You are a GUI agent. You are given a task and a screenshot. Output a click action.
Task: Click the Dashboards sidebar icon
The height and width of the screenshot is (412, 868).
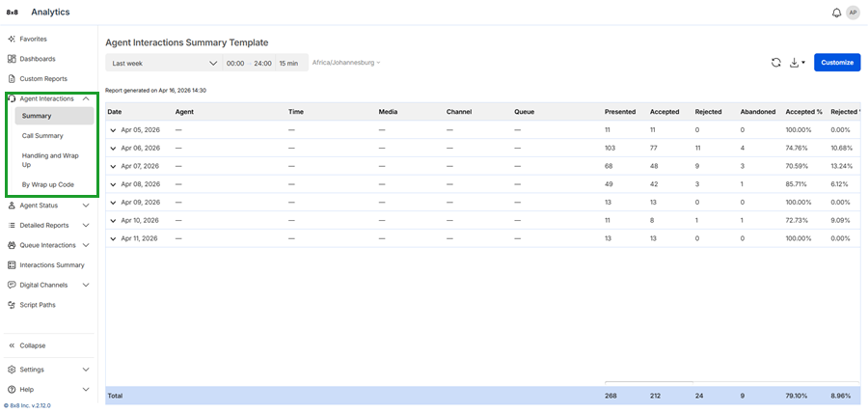point(12,59)
